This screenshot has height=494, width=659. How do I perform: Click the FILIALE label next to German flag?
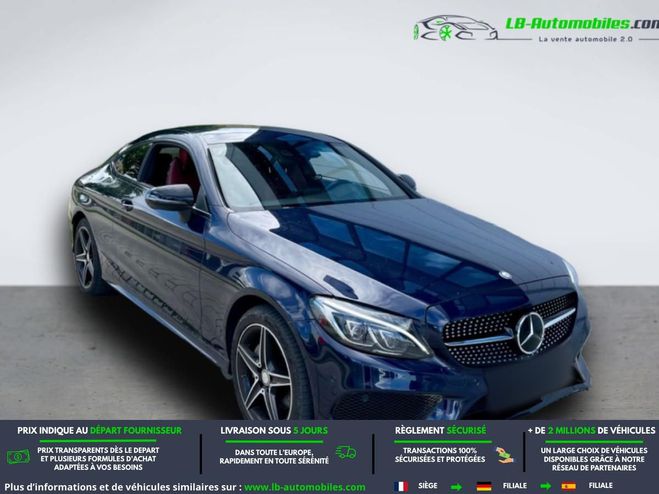coord(514,486)
